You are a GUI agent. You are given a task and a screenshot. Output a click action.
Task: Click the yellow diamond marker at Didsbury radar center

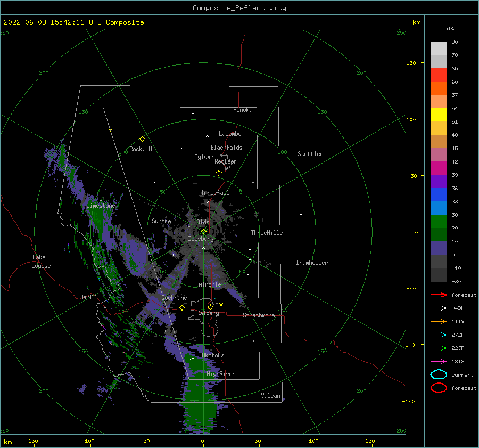pos(203,232)
